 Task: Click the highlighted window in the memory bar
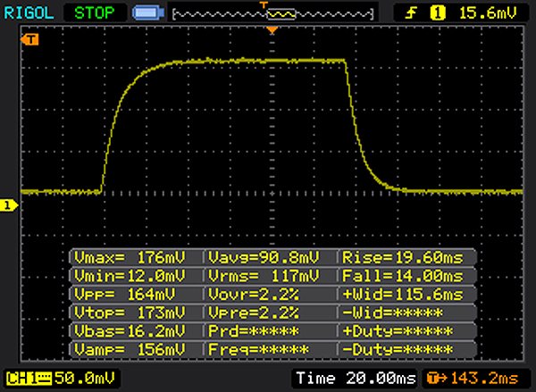tap(281, 14)
